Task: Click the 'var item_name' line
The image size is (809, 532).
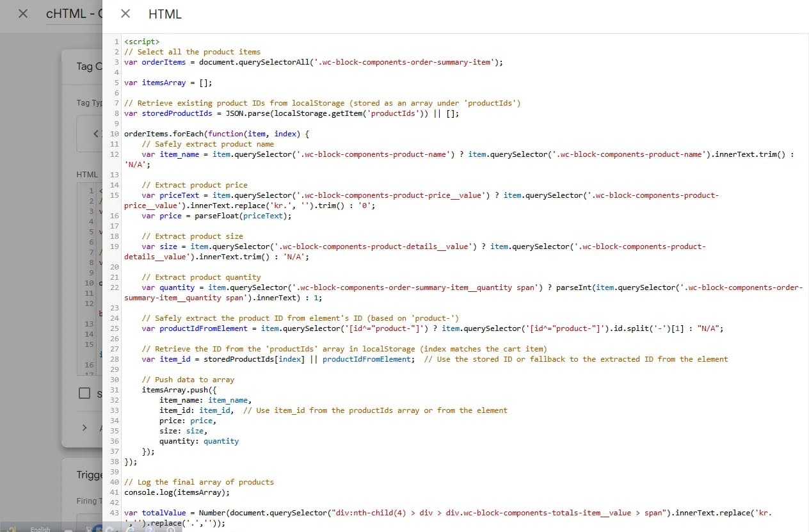Action: coord(460,159)
